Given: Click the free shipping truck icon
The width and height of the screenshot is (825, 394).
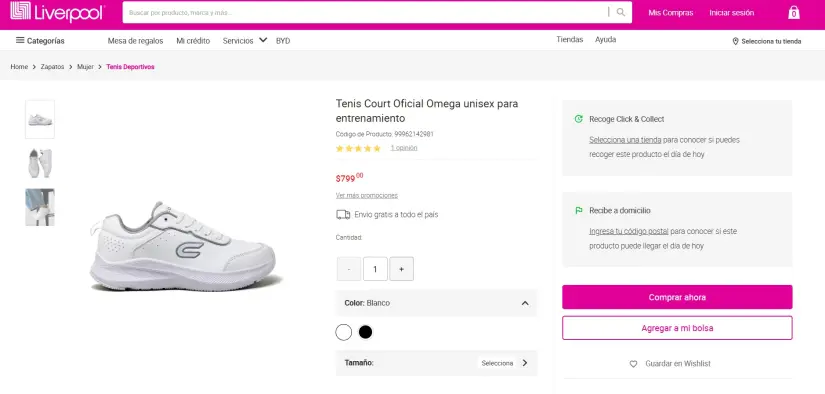Looking at the screenshot, I should click(343, 215).
